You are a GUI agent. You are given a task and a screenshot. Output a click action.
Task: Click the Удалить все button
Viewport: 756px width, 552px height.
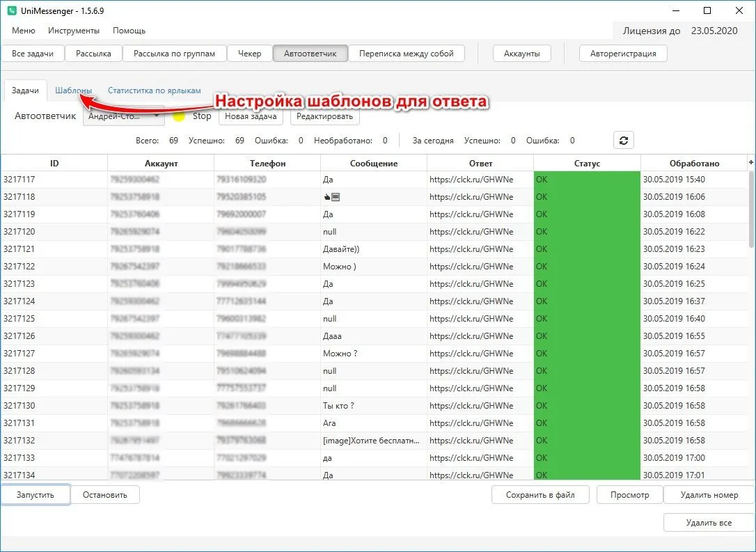click(709, 523)
